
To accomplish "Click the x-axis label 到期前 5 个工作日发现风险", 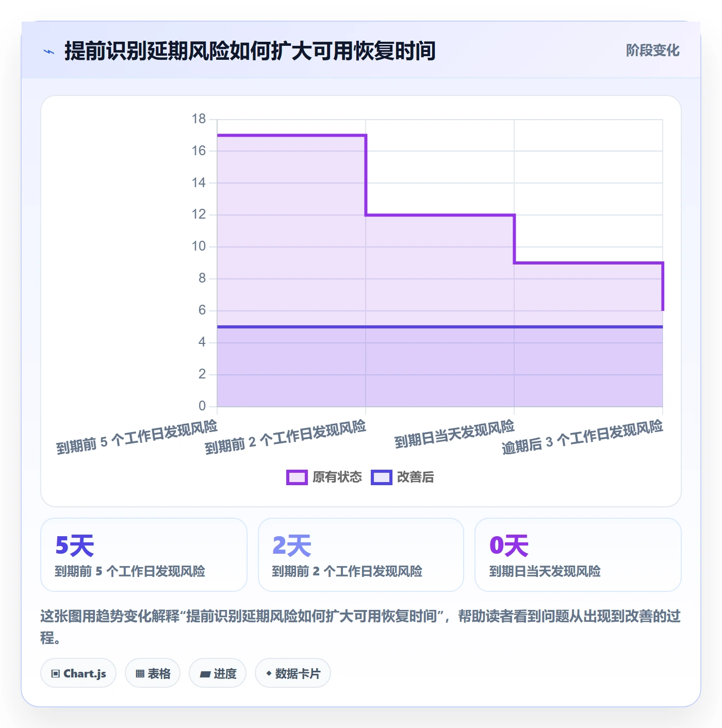I will tap(137, 437).
